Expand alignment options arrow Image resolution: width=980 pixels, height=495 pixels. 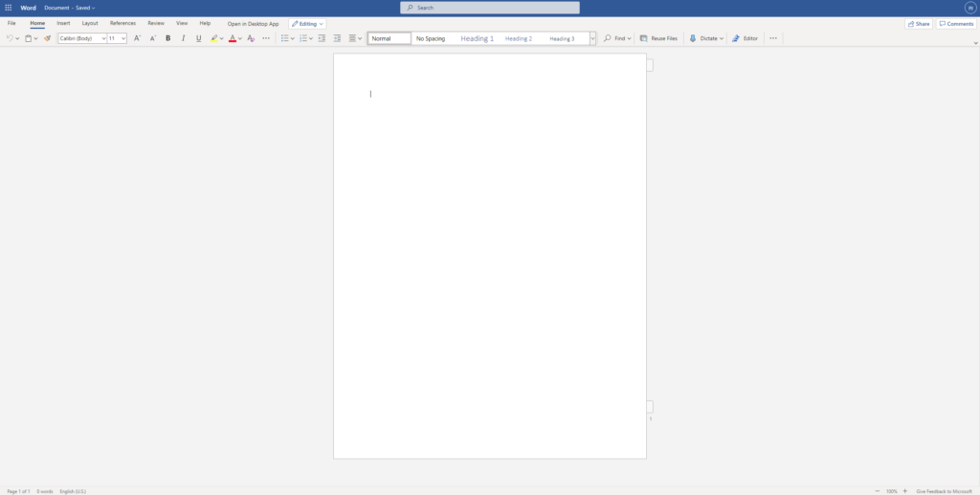pyautogui.click(x=360, y=38)
